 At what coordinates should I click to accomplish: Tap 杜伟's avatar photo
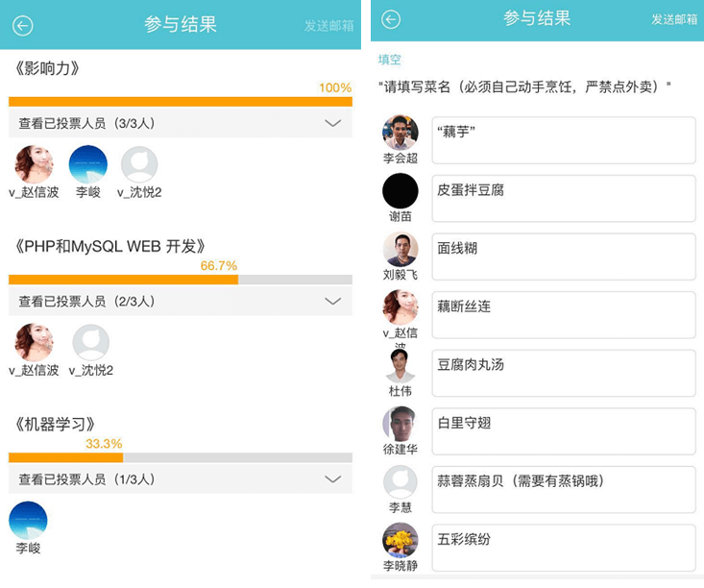[x=401, y=366]
